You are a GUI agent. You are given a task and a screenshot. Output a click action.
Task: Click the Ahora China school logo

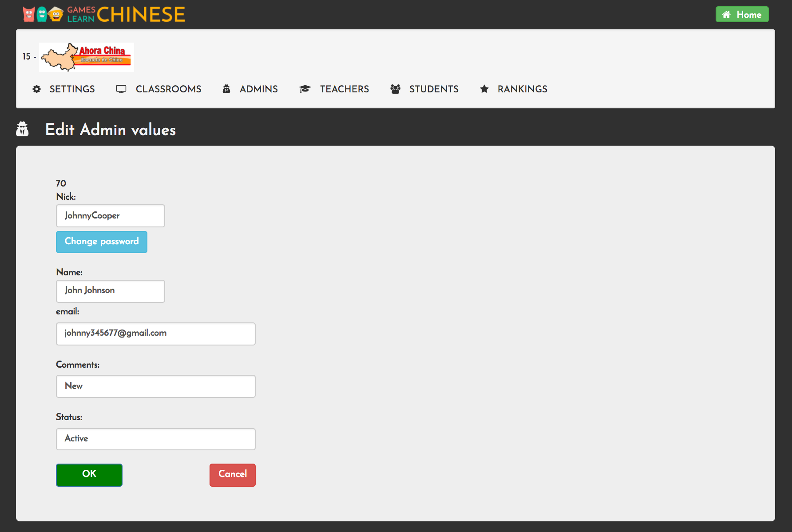click(87, 57)
